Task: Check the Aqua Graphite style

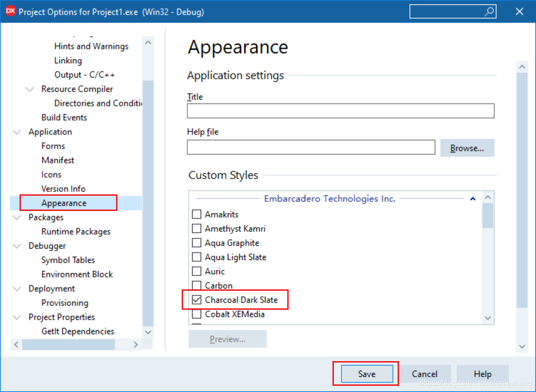Action: pos(196,243)
